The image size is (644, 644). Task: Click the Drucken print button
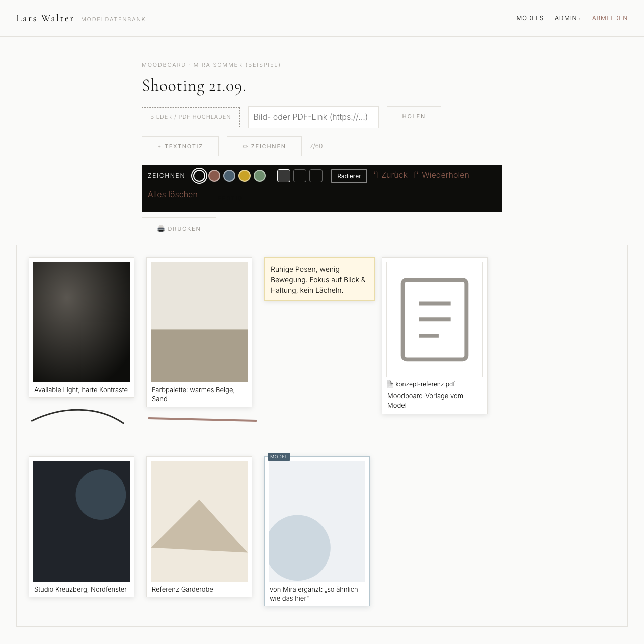point(179,228)
